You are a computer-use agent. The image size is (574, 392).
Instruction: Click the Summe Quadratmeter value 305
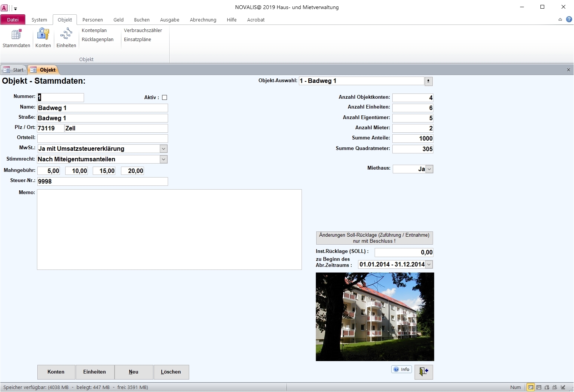[x=413, y=149]
